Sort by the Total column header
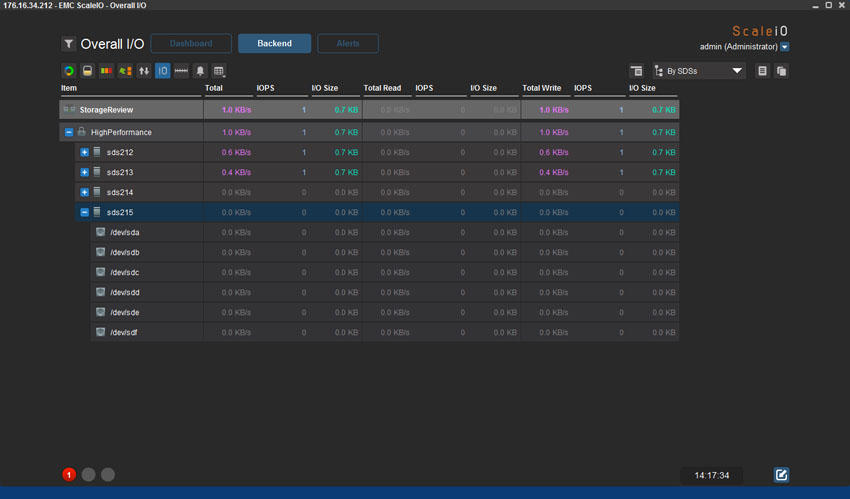The image size is (850, 499). coord(214,88)
